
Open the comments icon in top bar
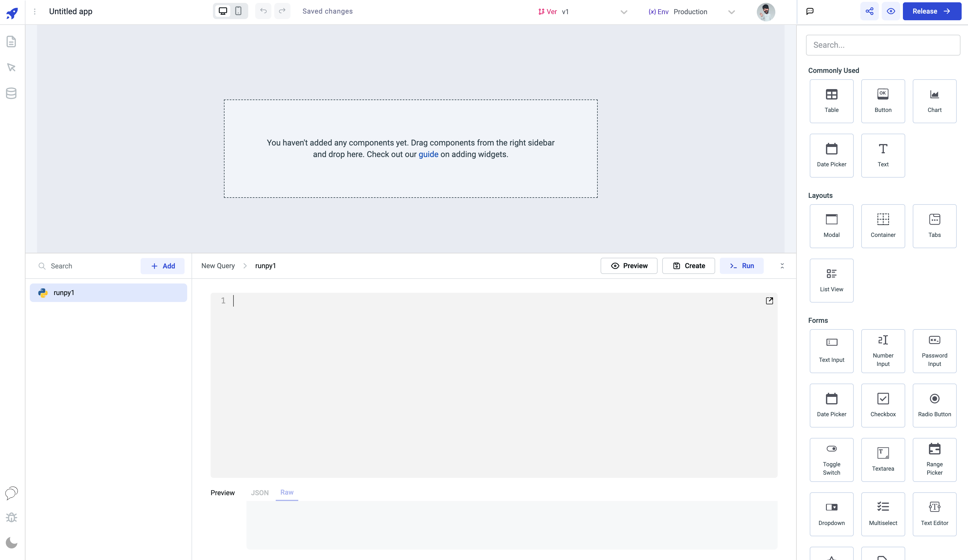tap(810, 11)
